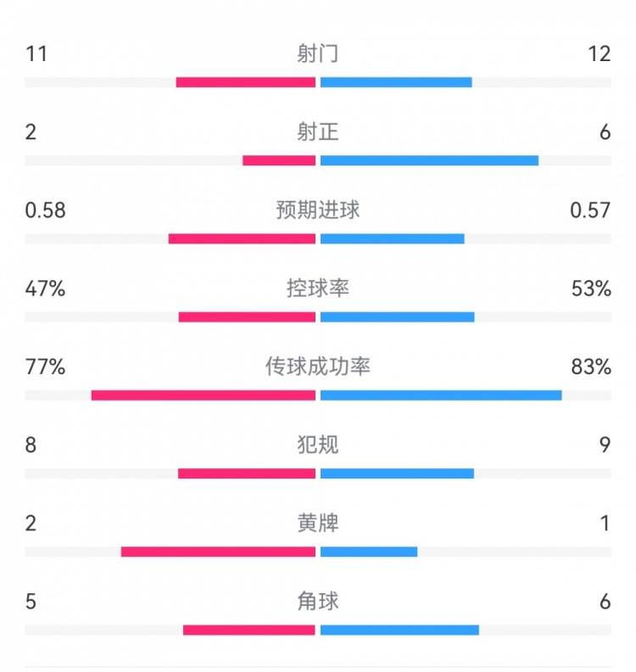Select the 角球 stat label
Screen dimensions: 636x672
[x=318, y=601]
